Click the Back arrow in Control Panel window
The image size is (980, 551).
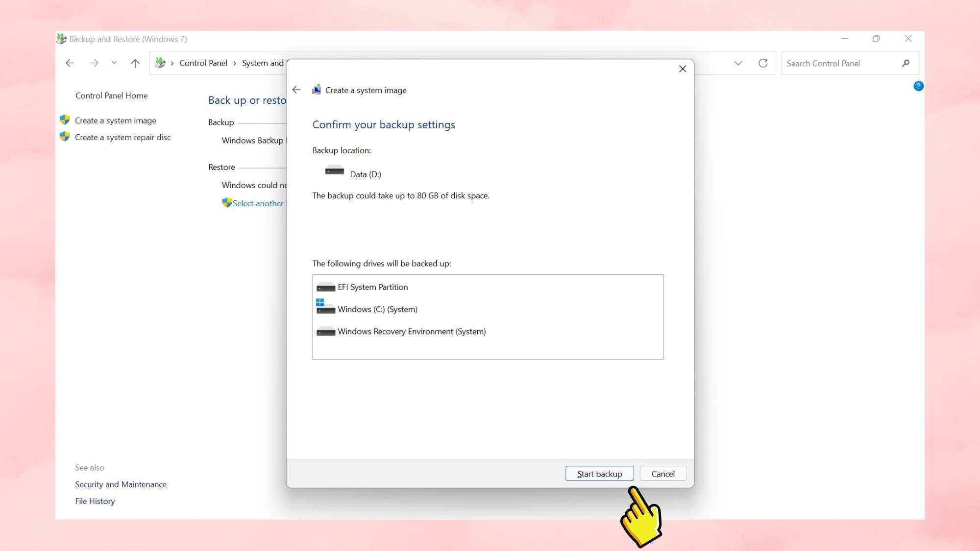pos(70,63)
